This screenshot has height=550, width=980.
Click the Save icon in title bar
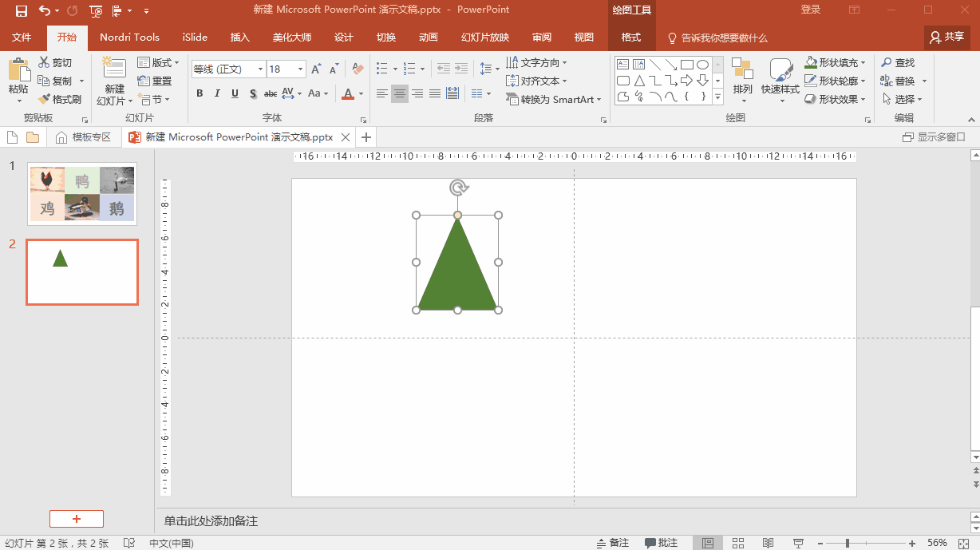click(x=22, y=10)
